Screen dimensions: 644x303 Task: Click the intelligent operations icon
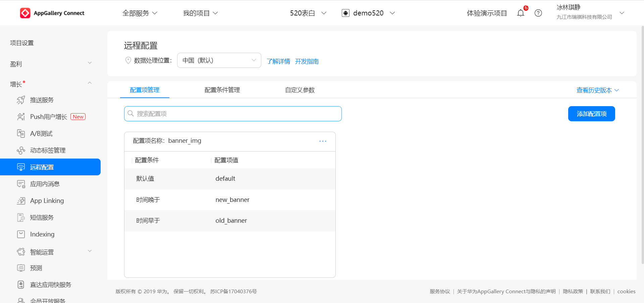click(x=21, y=252)
